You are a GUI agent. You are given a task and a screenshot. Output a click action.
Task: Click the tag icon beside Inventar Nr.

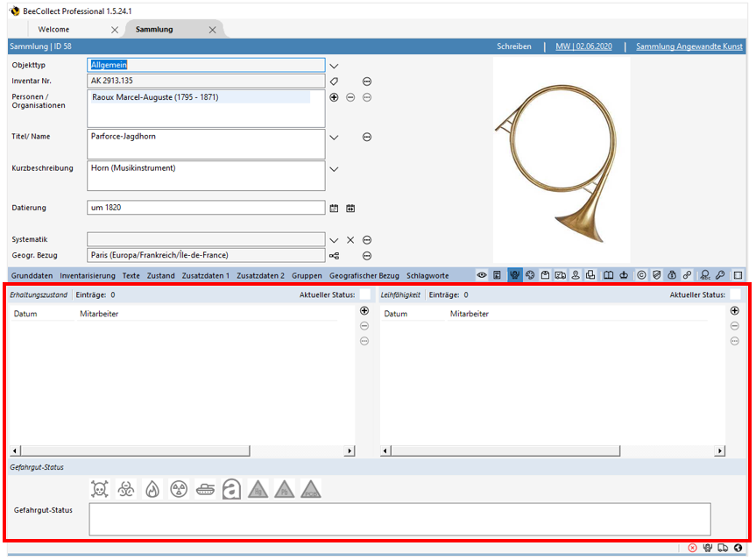click(334, 82)
